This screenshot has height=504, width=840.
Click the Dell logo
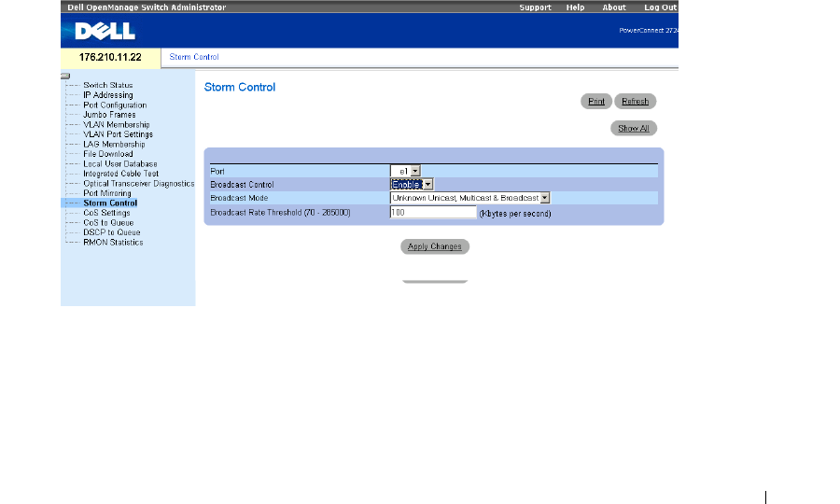tap(105, 31)
